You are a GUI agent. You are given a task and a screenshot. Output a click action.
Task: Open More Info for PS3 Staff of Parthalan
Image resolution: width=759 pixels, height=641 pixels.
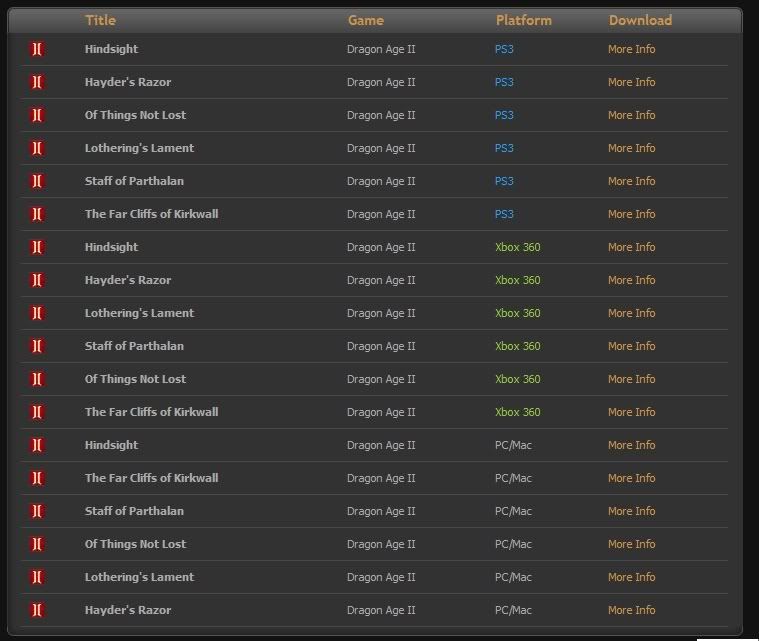coord(632,181)
